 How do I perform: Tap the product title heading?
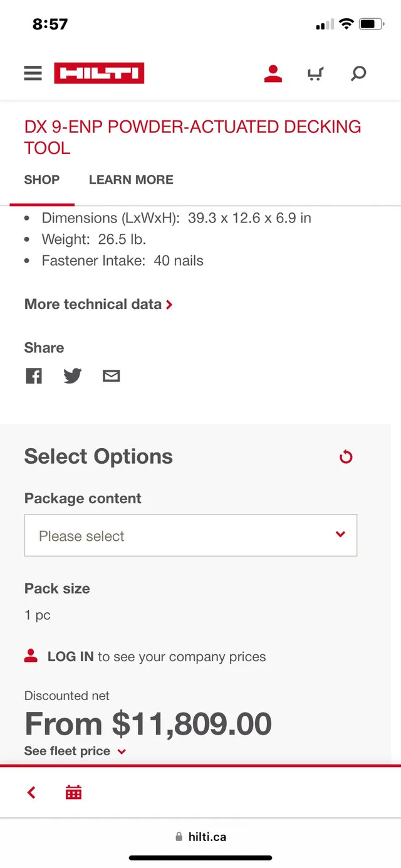click(192, 137)
